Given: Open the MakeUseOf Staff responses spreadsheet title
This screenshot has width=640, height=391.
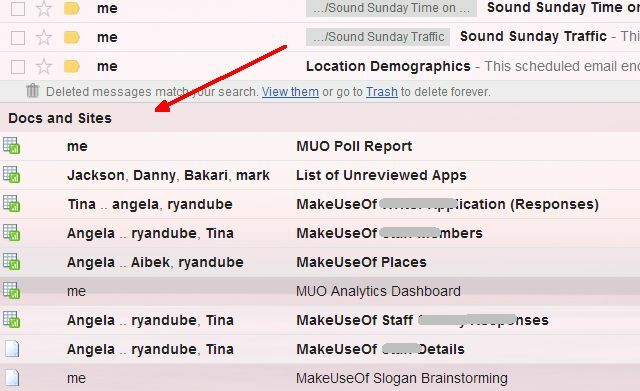Looking at the screenshot, I should click(422, 320).
